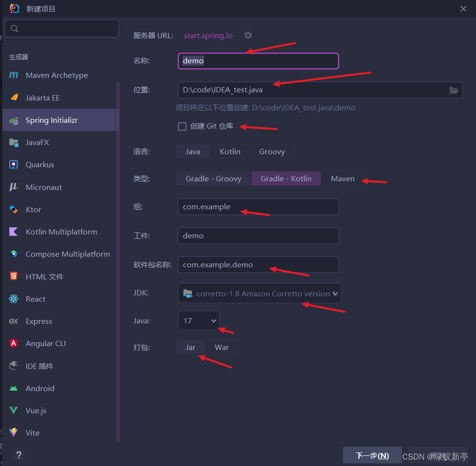Click the Jakarta EE icon
Viewport: 476px width, 466px height.
click(14, 97)
